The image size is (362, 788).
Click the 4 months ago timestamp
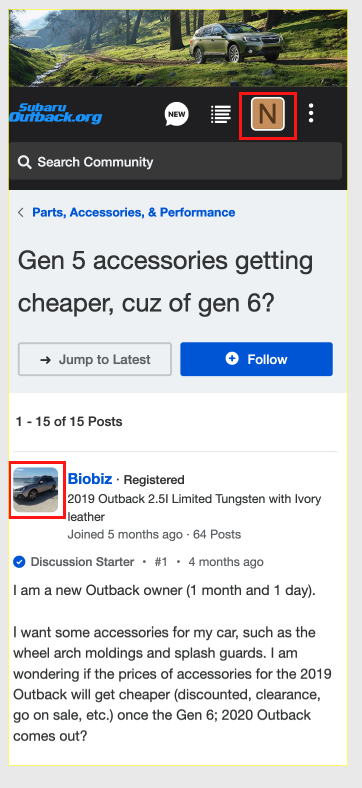point(226,562)
